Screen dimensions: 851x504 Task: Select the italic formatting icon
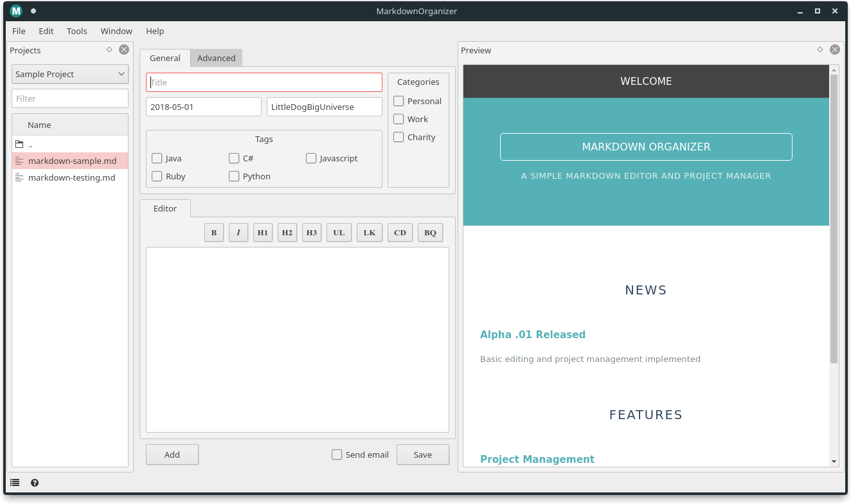[x=238, y=232]
